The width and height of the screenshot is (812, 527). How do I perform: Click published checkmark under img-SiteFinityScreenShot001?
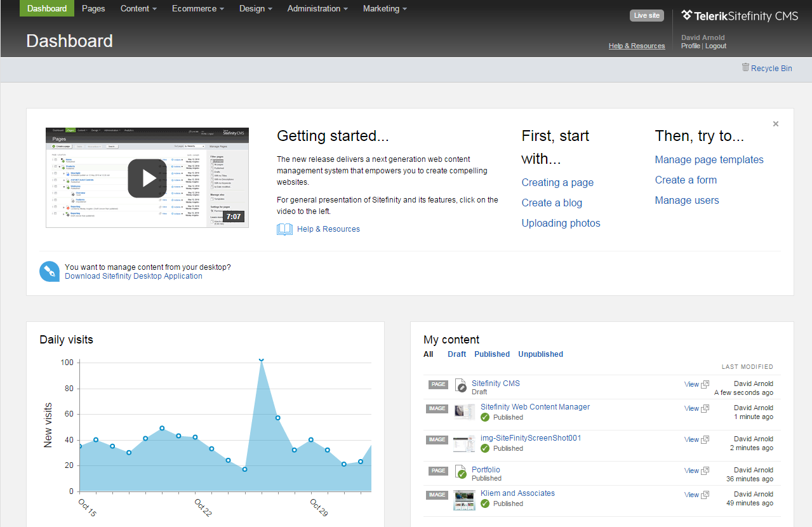(485, 448)
